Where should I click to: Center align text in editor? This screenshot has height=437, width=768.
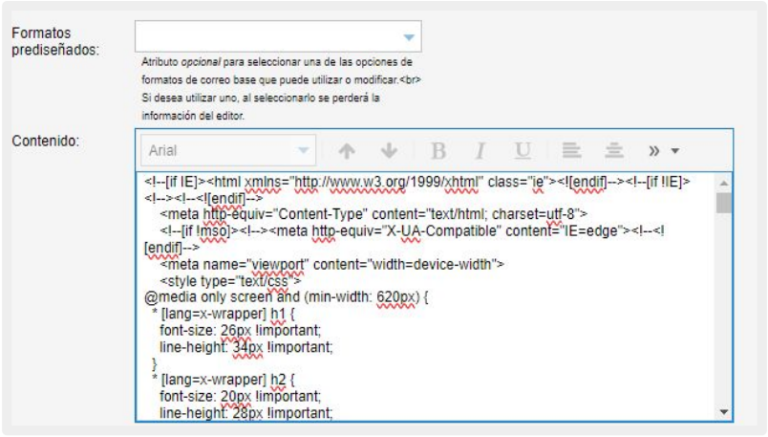point(615,150)
